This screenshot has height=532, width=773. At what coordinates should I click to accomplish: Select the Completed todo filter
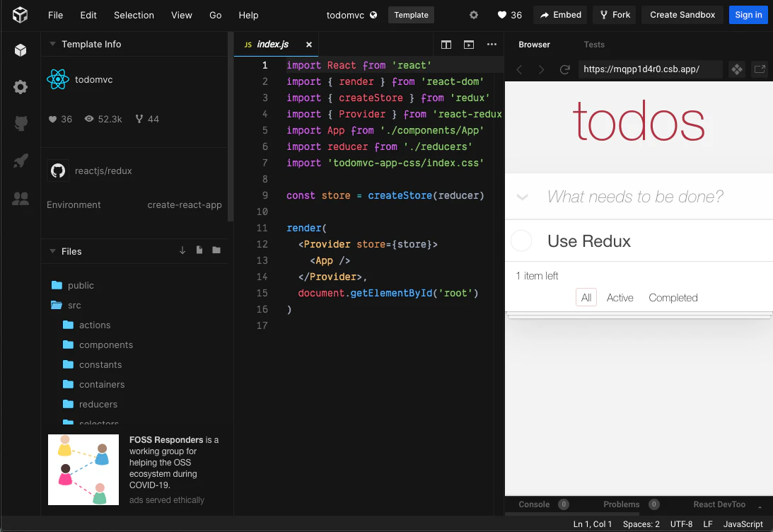673,297
